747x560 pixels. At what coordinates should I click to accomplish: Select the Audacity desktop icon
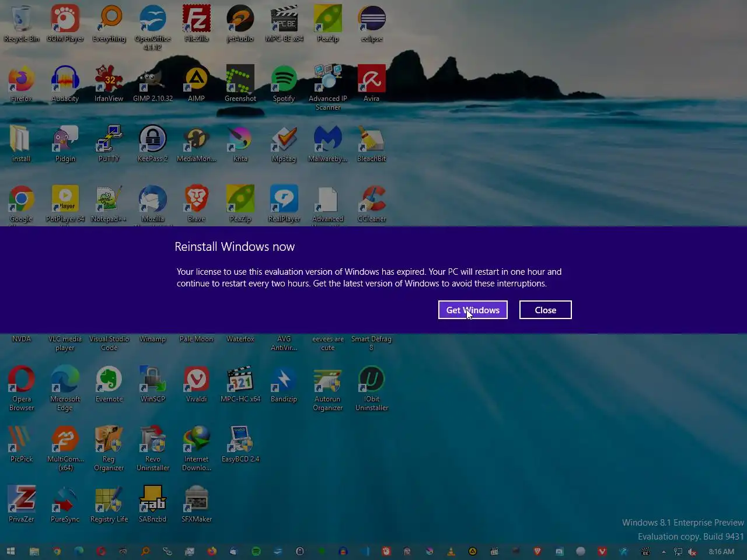65,84
